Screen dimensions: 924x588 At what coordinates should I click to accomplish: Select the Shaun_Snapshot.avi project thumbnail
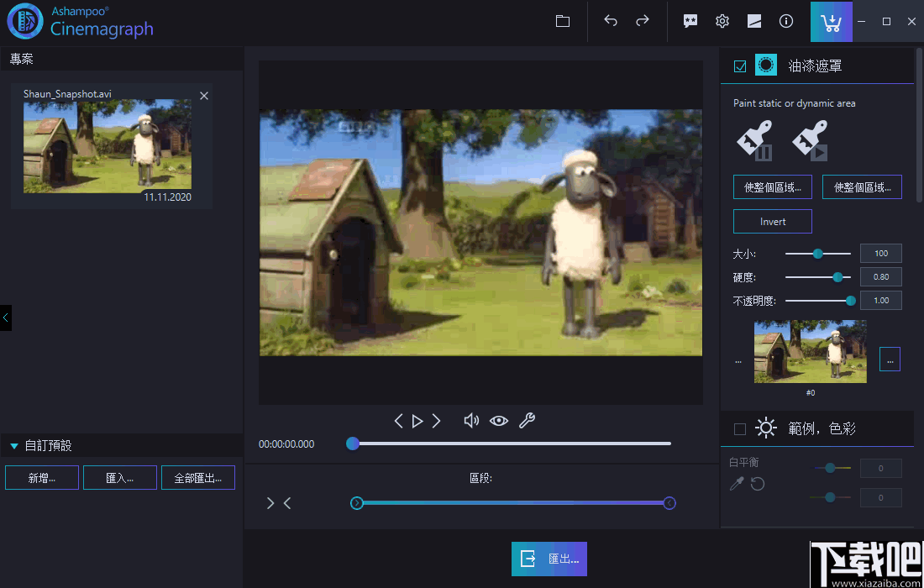[x=107, y=146]
